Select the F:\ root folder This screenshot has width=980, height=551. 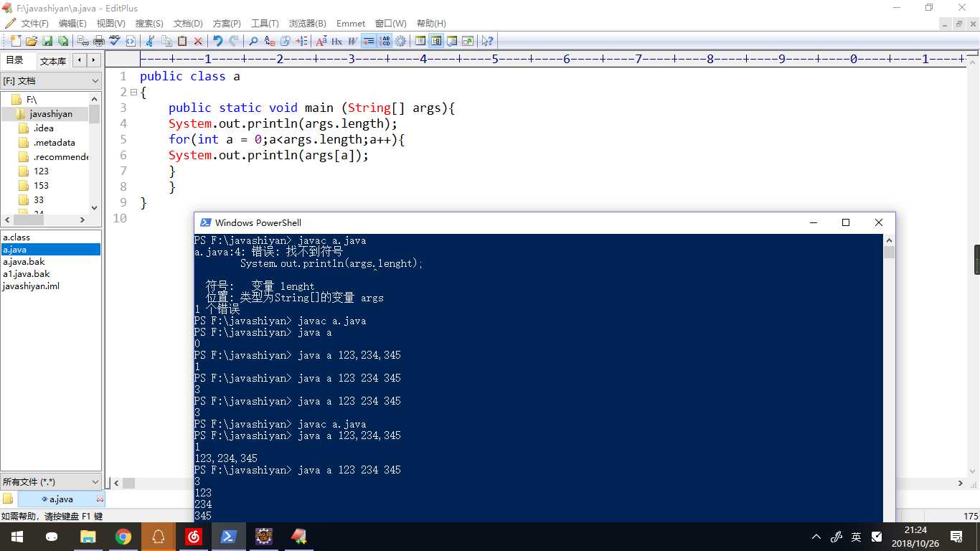[24, 99]
